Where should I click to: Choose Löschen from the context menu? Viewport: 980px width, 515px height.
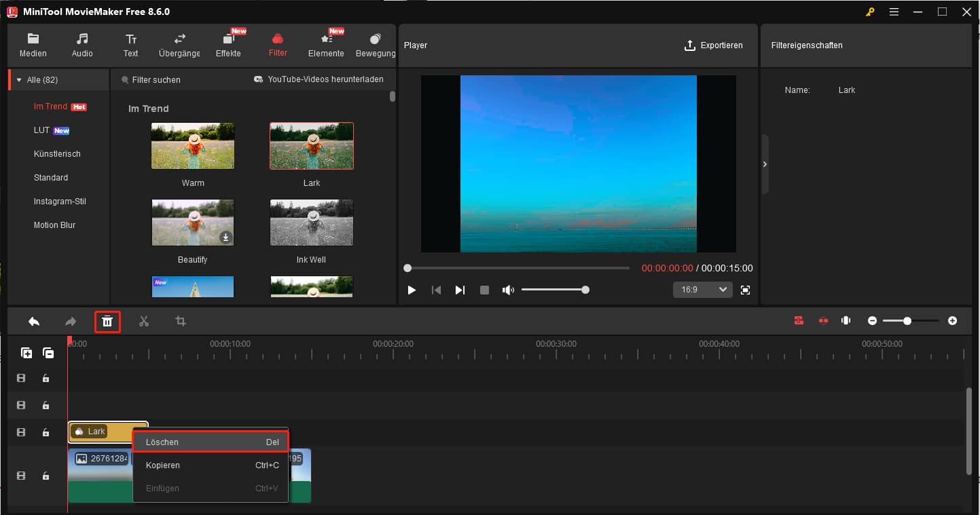pos(210,442)
